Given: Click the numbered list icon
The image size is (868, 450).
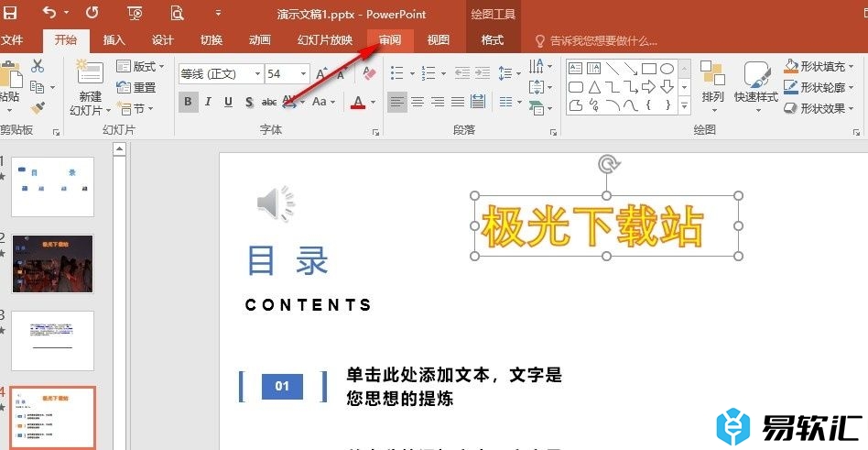Looking at the screenshot, I should 428,73.
